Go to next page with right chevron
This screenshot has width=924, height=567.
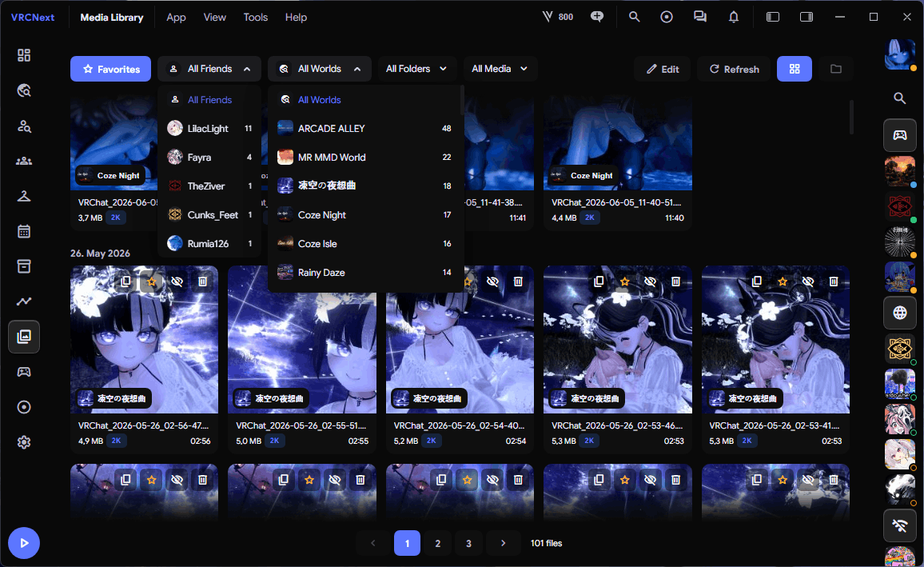[x=503, y=543]
